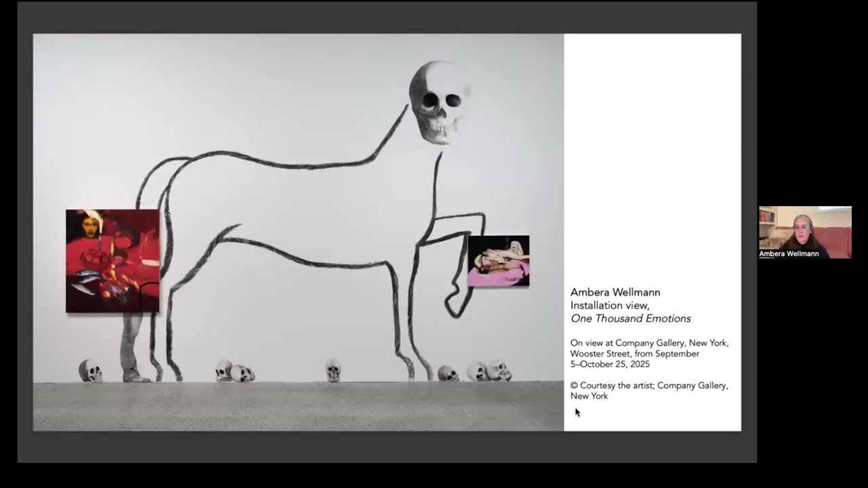Click the '© Courtesy the artist; Company Gallery,' credit
The width and height of the screenshot is (868, 488).
(650, 386)
